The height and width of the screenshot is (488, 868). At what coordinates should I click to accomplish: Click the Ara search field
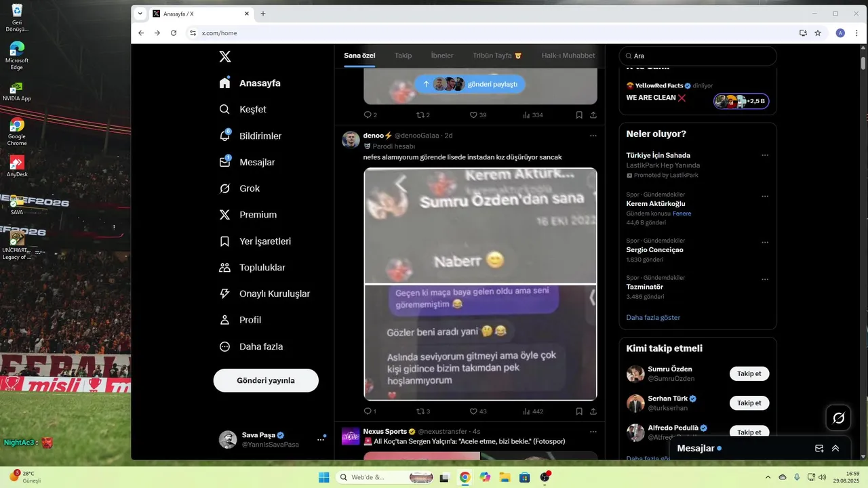(698, 56)
